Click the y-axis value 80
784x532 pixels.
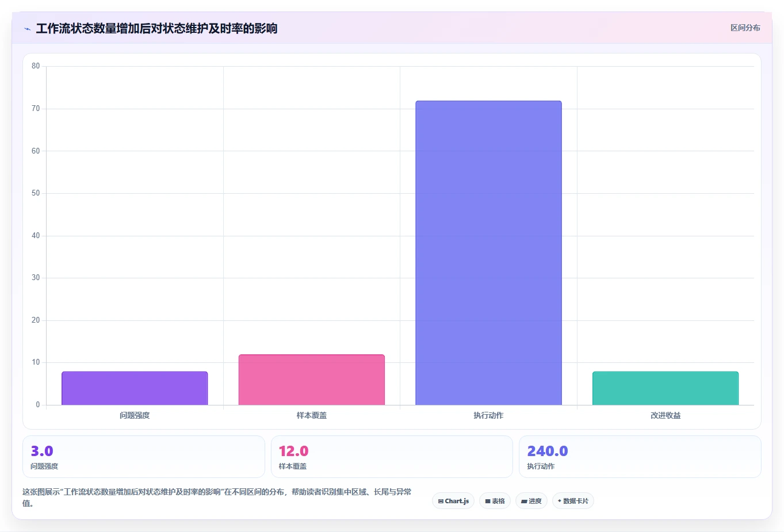(x=36, y=66)
